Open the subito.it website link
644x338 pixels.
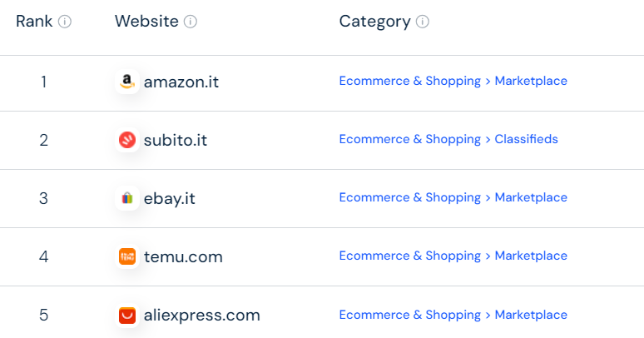[x=175, y=140]
